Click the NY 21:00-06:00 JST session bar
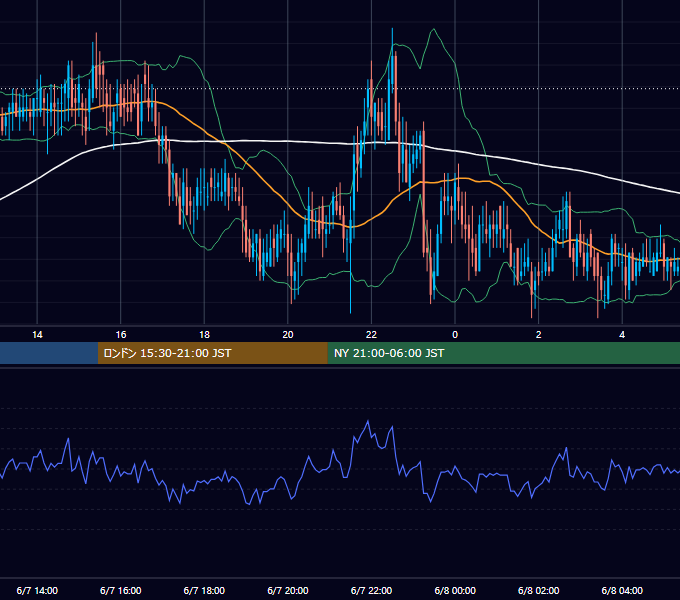The height and width of the screenshot is (600, 680). (x=503, y=353)
